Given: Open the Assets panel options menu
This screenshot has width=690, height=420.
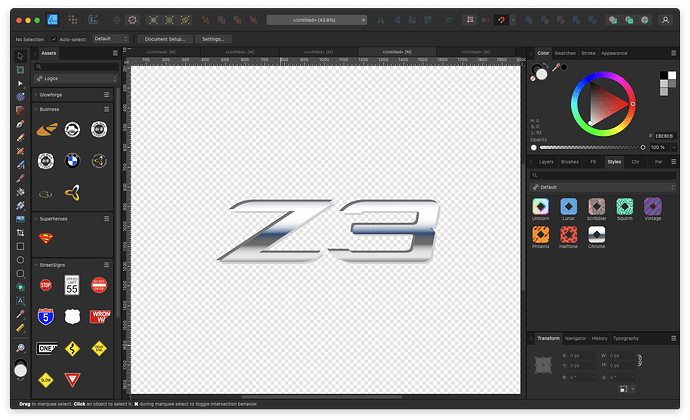Looking at the screenshot, I should coord(115,53).
